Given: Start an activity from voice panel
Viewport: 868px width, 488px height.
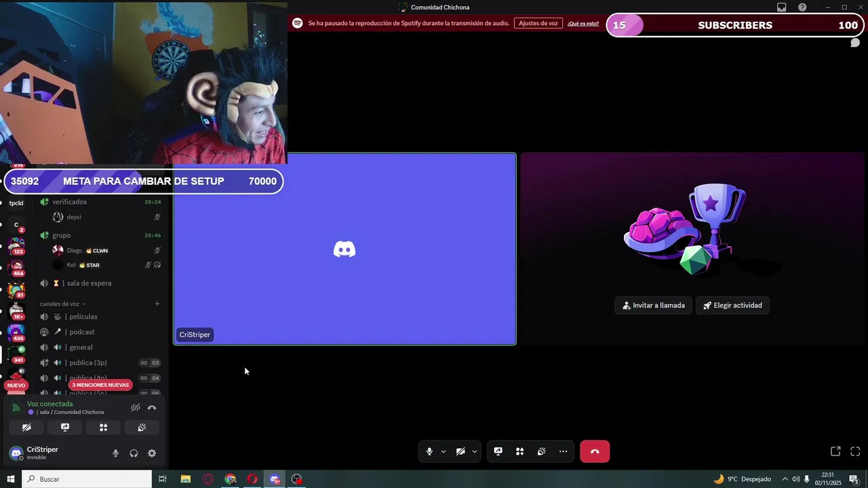Looking at the screenshot, I should pos(103,428).
